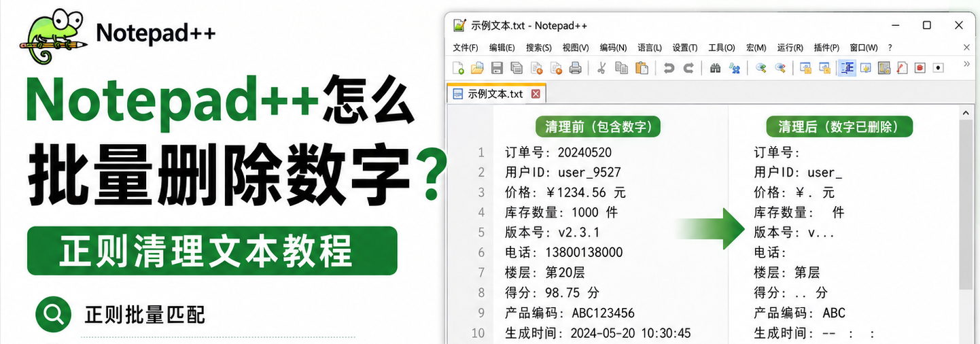Click the text line 楼层: 第20层
Viewport: 980px width, 344px height.
(545, 273)
